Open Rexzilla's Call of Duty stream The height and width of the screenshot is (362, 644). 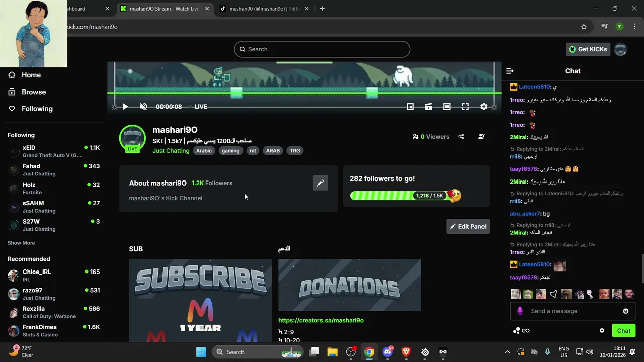[53, 312]
